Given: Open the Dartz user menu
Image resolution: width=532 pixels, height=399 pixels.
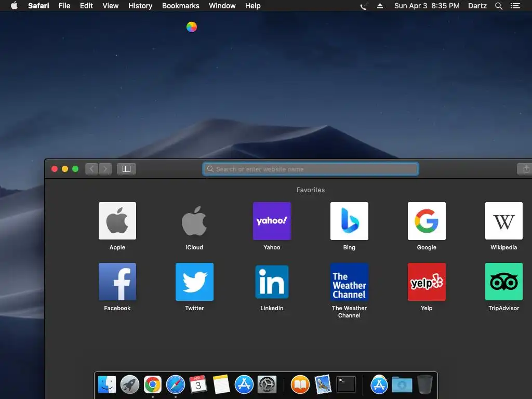Looking at the screenshot, I should 477,6.
